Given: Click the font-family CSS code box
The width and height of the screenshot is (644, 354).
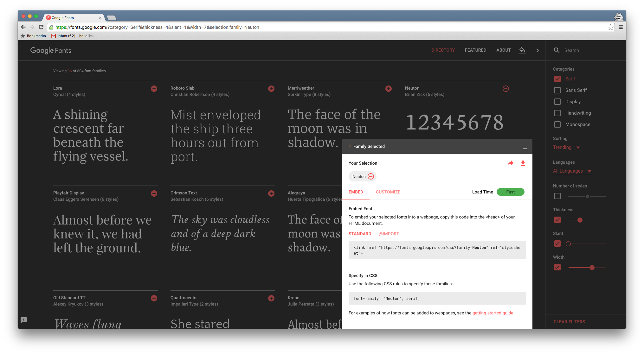Looking at the screenshot, I should click(437, 298).
